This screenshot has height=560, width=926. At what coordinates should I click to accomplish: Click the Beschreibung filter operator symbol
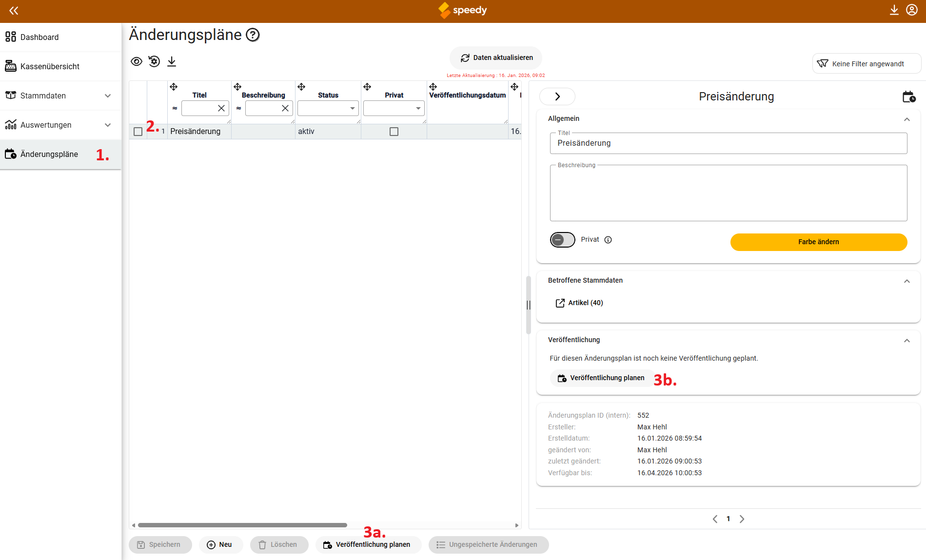[238, 108]
